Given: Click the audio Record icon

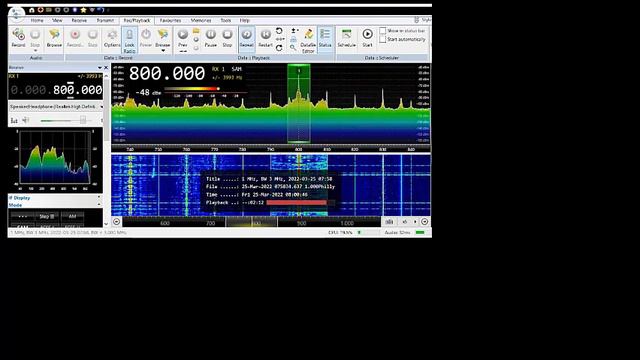Looking at the screenshot, I should click(x=18, y=35).
